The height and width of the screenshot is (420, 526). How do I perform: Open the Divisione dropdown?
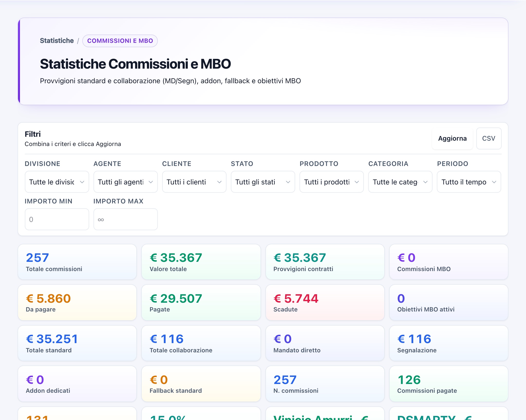57,182
